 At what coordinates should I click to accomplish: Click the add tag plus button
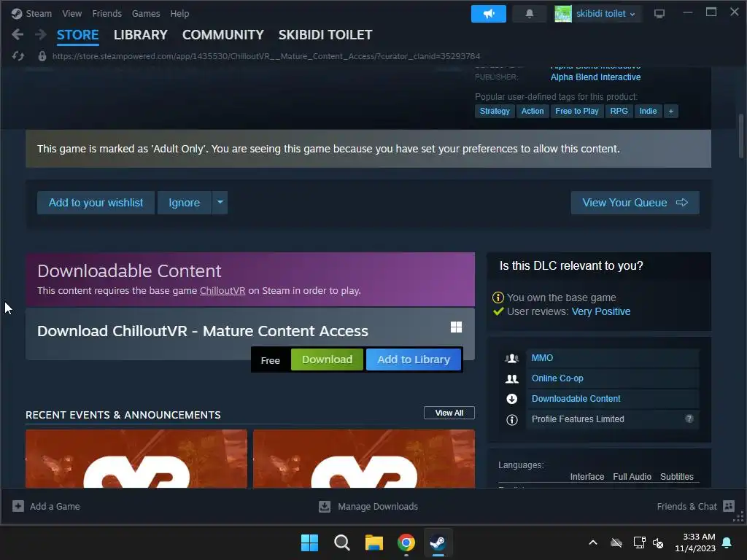point(671,111)
